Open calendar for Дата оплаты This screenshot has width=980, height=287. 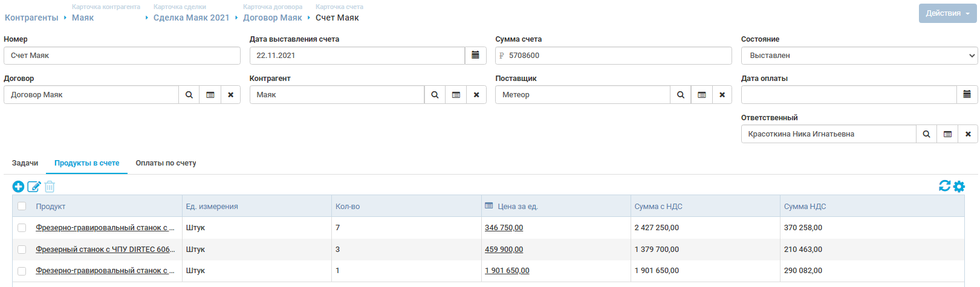(967, 95)
